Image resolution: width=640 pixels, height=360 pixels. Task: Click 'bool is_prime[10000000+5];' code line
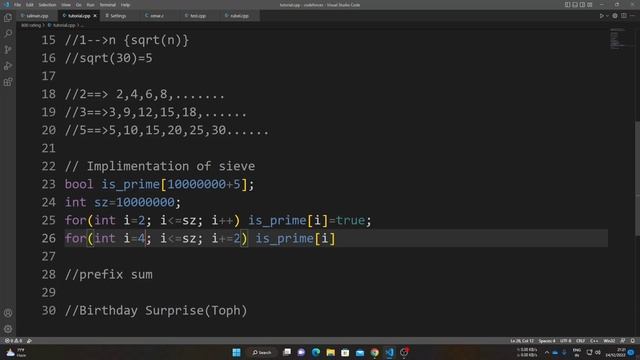(x=159, y=184)
